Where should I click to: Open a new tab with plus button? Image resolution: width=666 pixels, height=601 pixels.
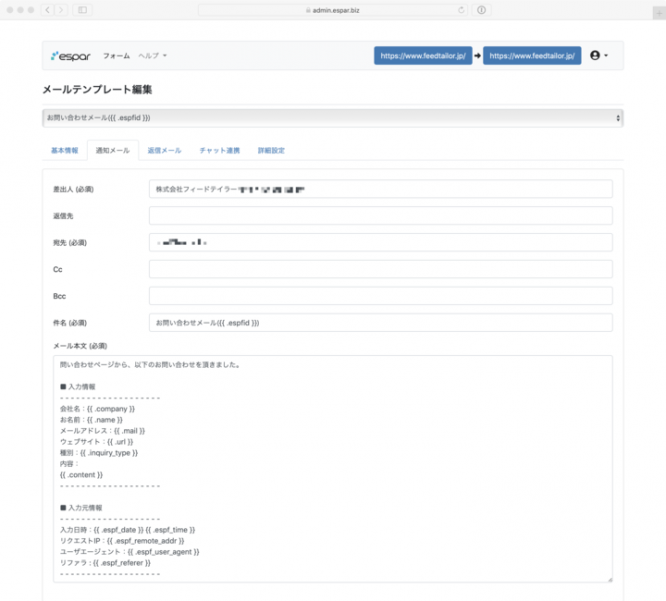659,13
